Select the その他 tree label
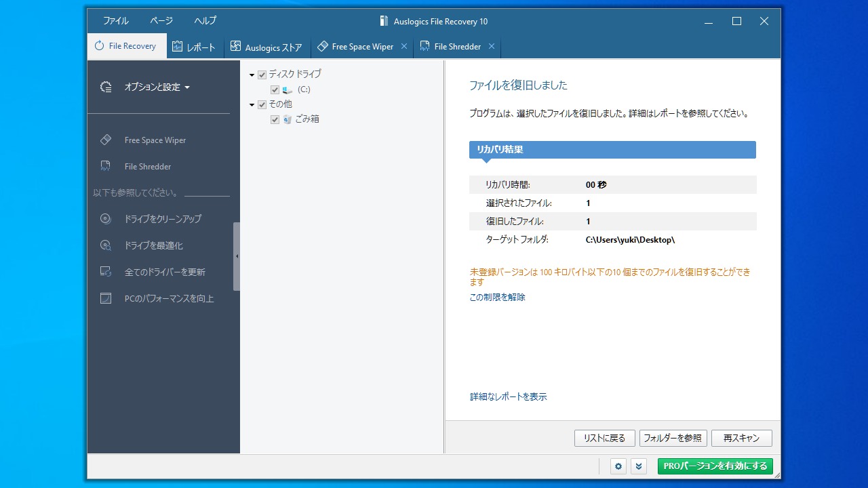Image resolution: width=868 pixels, height=488 pixels. click(281, 104)
